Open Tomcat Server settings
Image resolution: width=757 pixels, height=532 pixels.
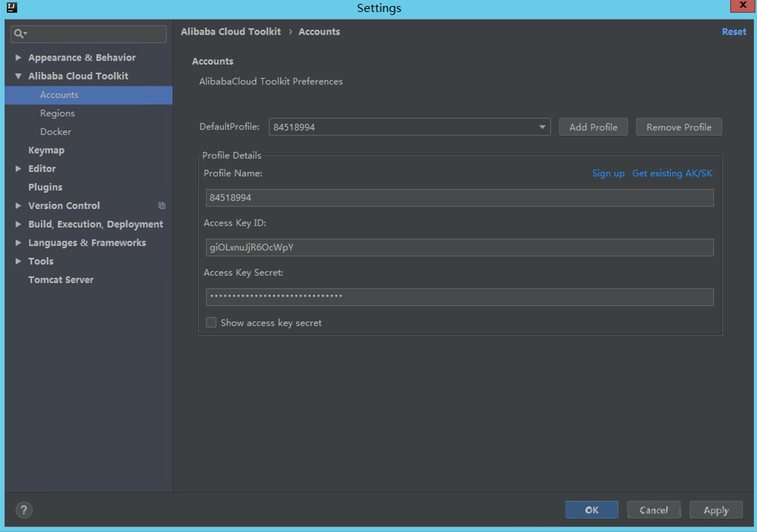point(61,279)
